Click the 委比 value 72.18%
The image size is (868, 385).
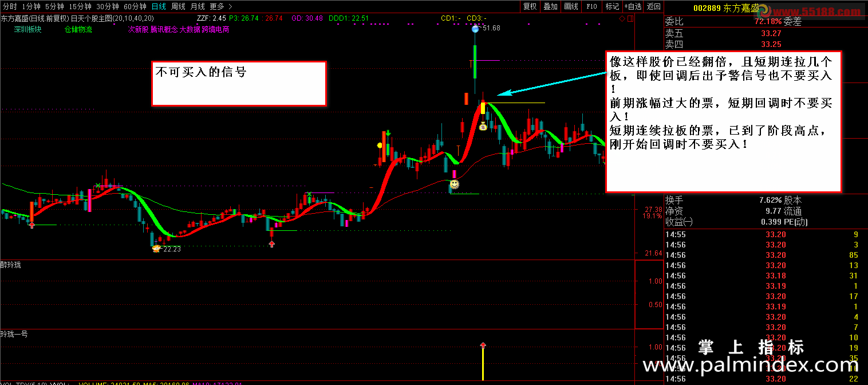pyautogui.click(x=768, y=22)
